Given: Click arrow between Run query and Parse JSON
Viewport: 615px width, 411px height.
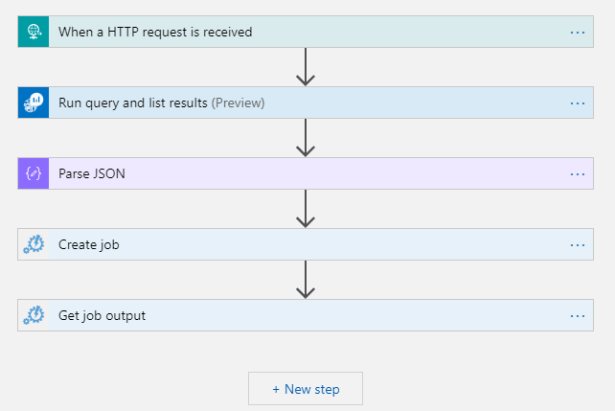Looking at the screenshot, I should (x=306, y=138).
